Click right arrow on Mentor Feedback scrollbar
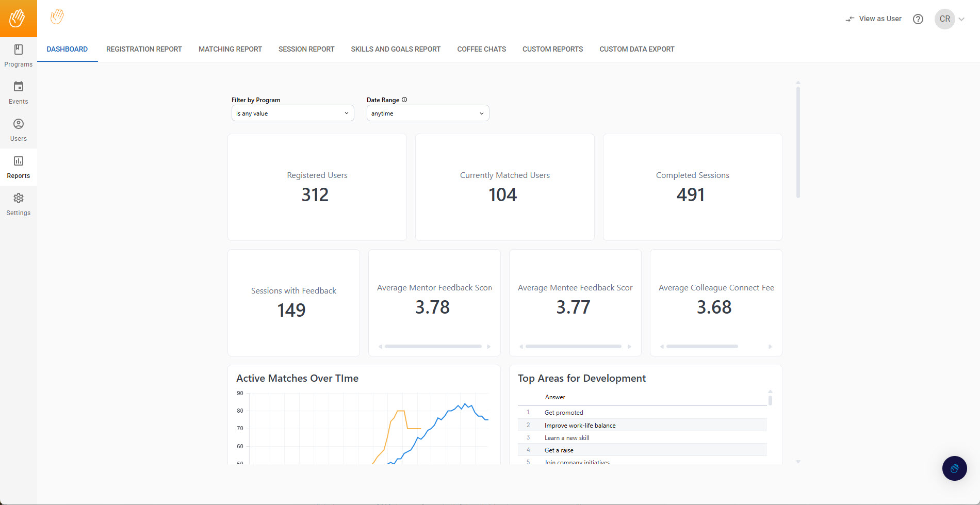 click(x=488, y=347)
